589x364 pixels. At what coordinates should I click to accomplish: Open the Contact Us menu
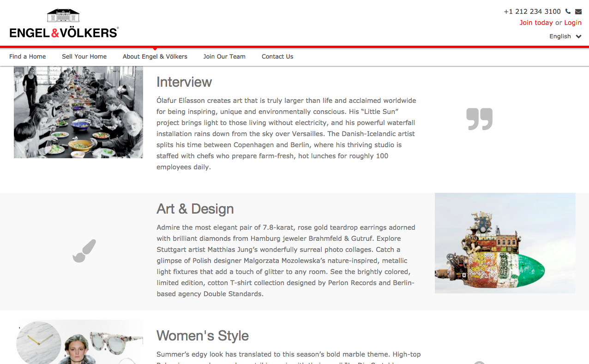[277, 57]
